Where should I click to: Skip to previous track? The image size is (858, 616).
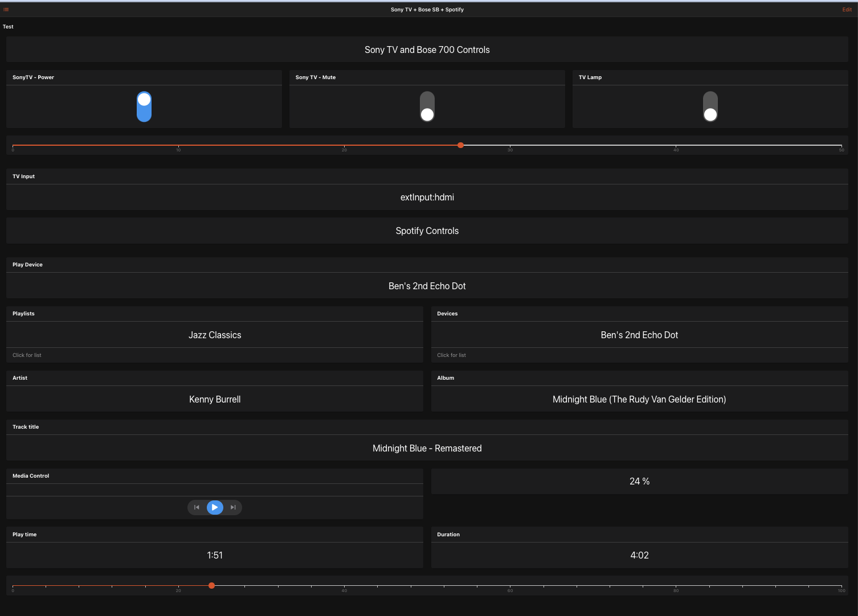click(197, 507)
